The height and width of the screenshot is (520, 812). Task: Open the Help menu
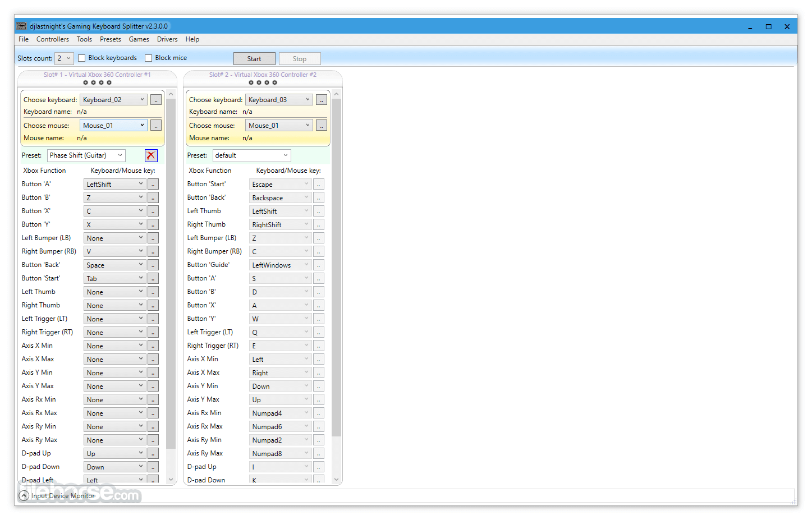[x=192, y=39]
